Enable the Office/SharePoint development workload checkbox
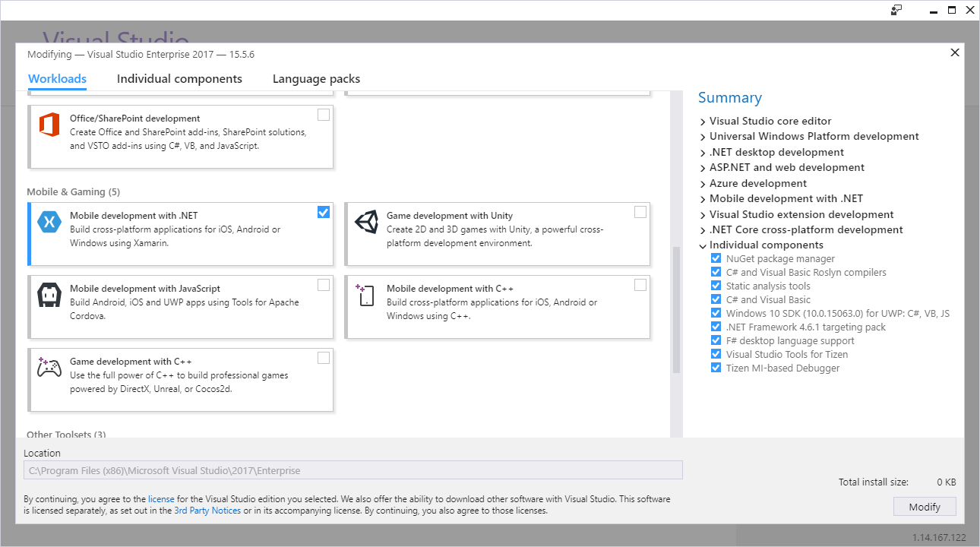980x547 pixels. click(x=324, y=115)
